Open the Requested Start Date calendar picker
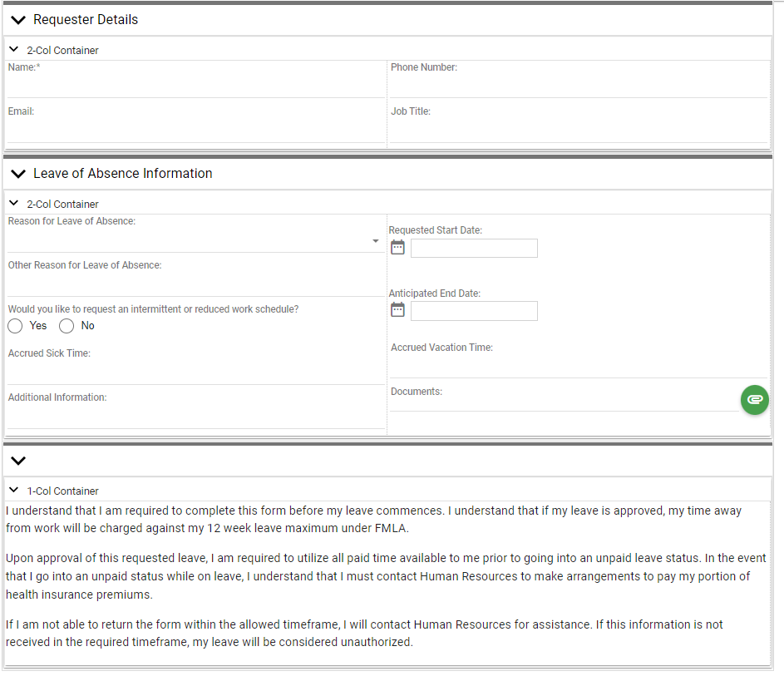 [x=397, y=247]
